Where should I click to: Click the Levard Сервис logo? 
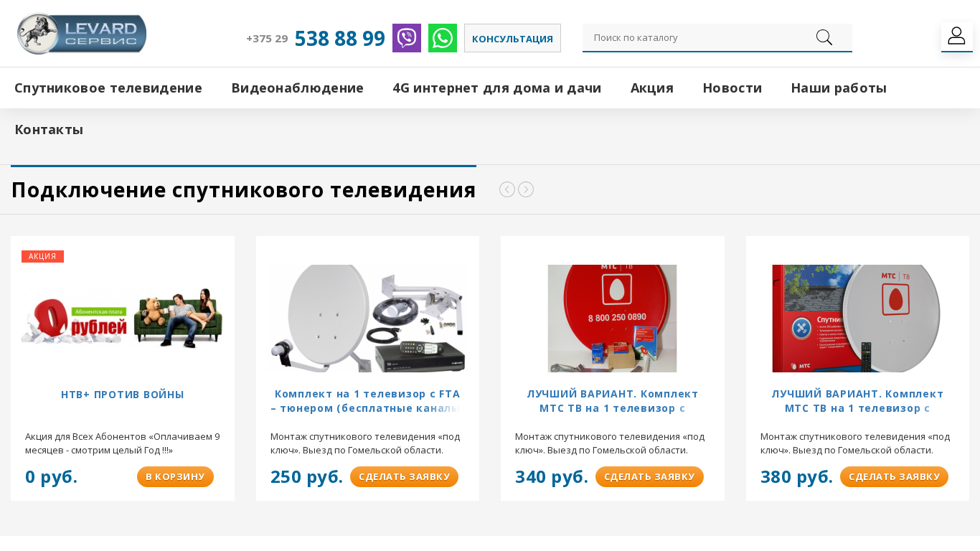point(82,34)
